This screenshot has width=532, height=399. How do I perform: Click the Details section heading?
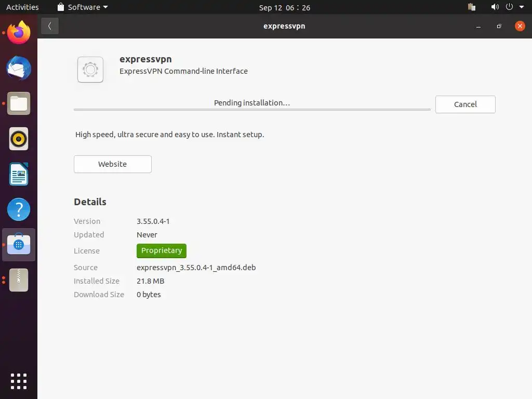tap(90, 202)
